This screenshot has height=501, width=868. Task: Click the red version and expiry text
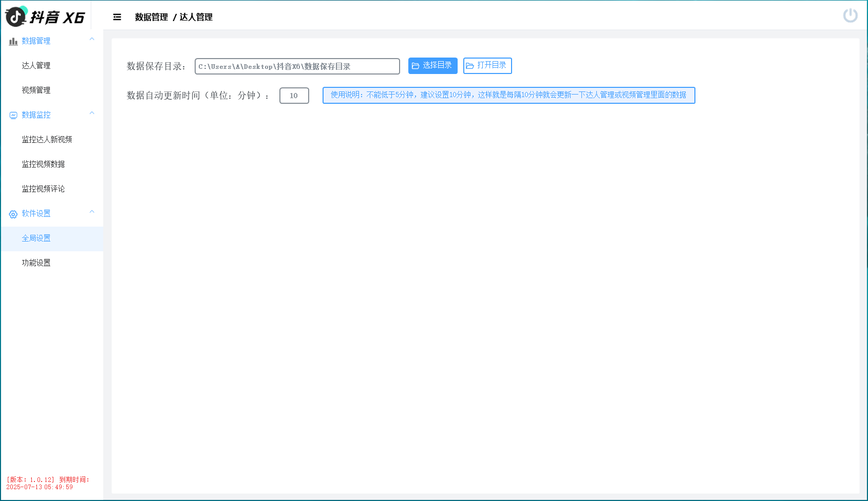pos(48,483)
